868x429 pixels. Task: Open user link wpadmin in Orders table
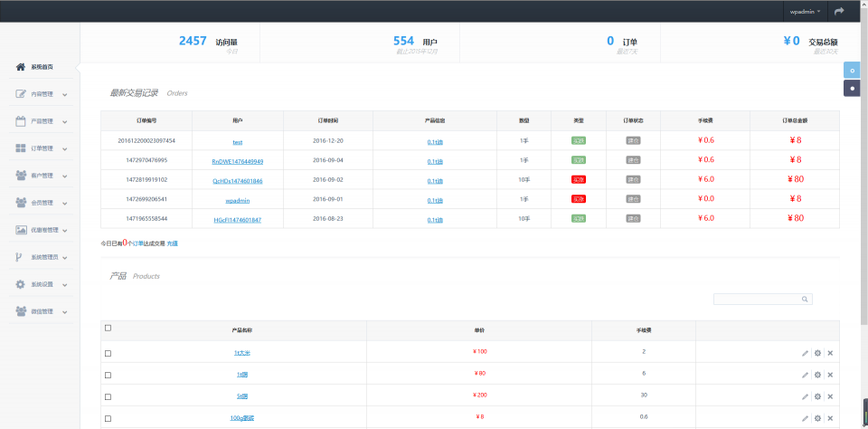click(x=238, y=201)
